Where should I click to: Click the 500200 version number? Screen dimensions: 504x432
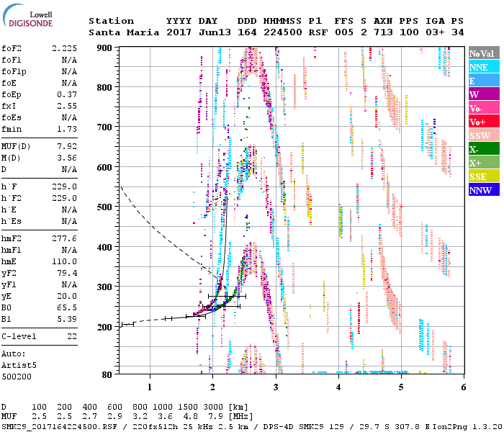click(x=17, y=377)
